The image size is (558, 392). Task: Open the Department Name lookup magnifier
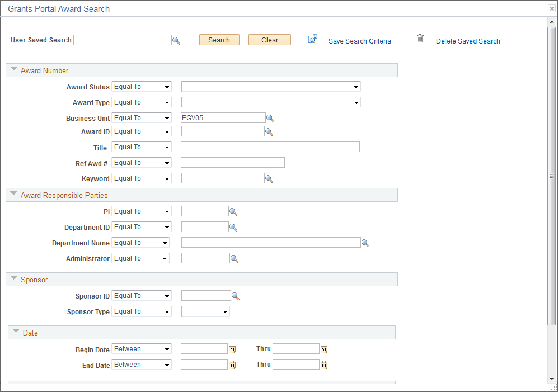coord(366,243)
